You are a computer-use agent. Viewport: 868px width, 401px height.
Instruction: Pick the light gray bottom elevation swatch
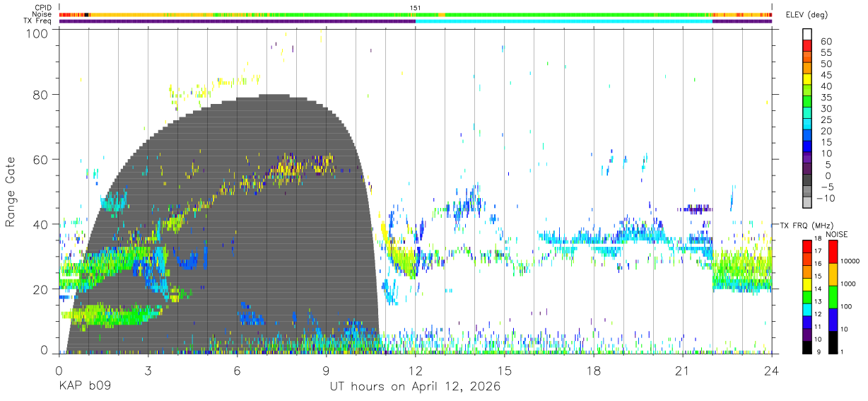[x=808, y=203]
